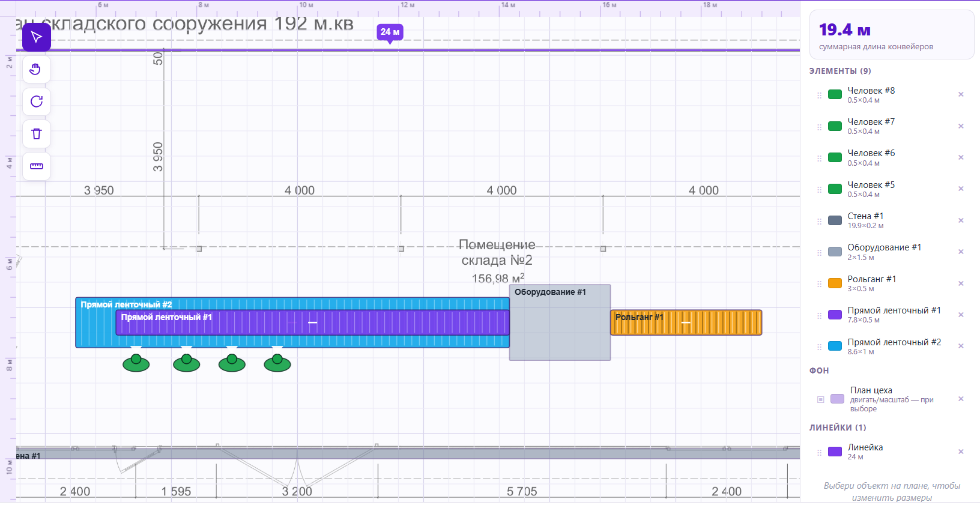Click the rotate tool icon
This screenshot has height=505, width=980.
point(37,101)
